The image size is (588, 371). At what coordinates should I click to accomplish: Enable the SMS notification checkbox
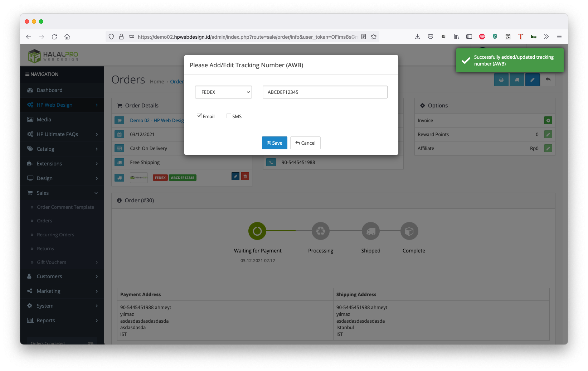(229, 116)
